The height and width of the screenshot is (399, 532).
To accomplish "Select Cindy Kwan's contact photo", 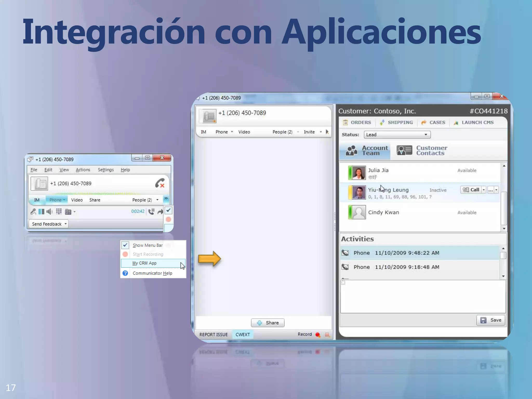I will pos(358,212).
